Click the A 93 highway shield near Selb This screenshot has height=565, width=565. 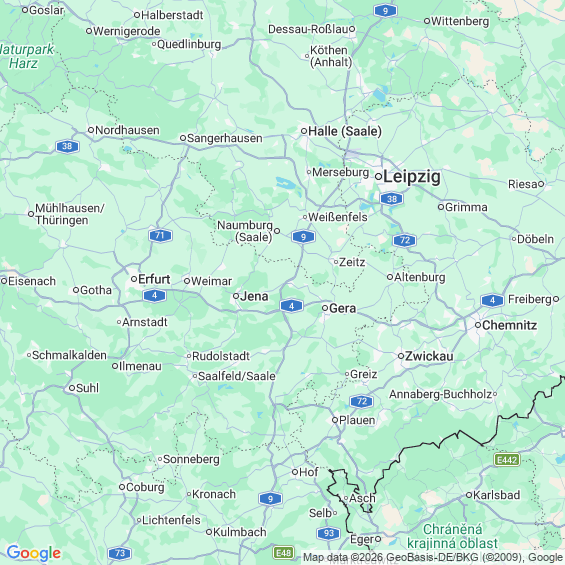point(329,533)
